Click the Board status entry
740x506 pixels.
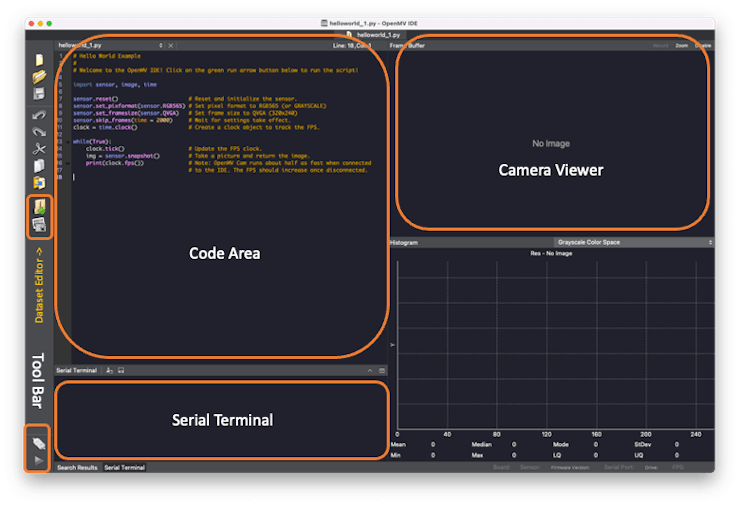click(x=502, y=467)
